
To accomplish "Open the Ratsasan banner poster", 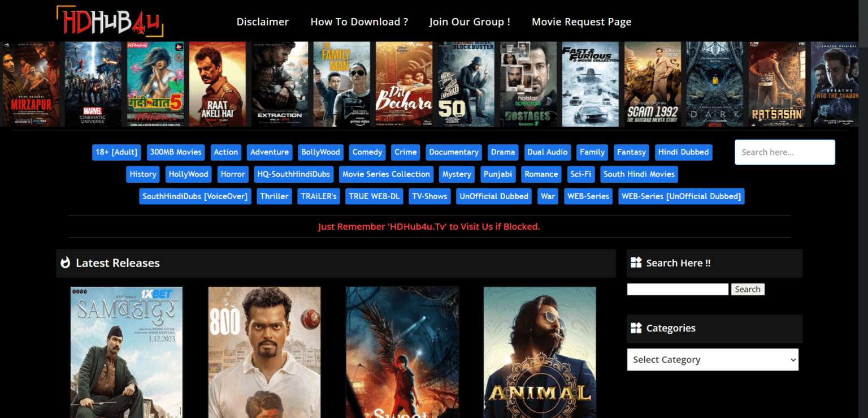I will click(777, 84).
